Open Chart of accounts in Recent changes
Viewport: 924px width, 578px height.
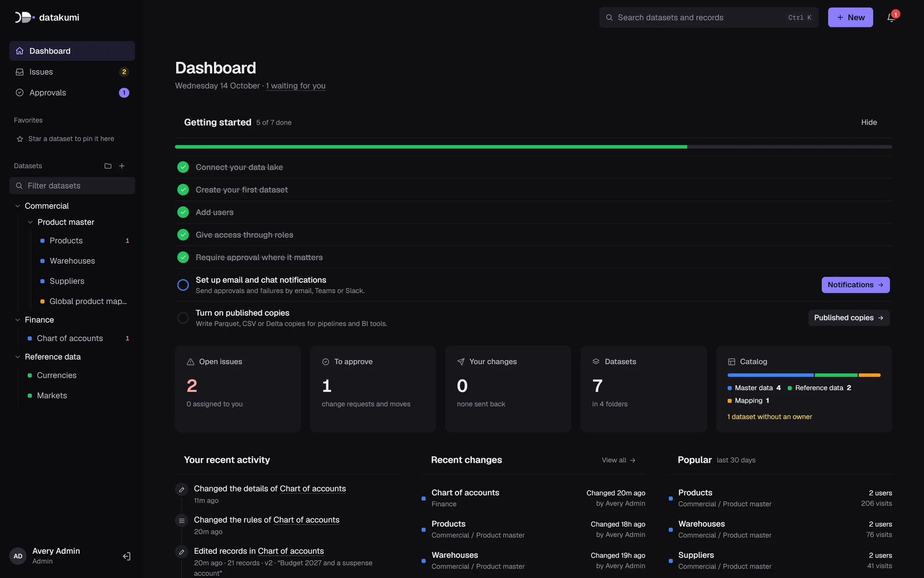pyautogui.click(x=533, y=498)
